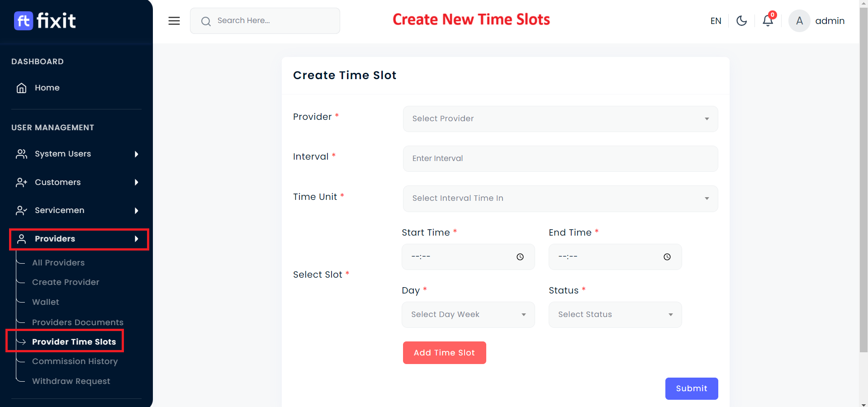The height and width of the screenshot is (407, 868).
Task: Open the Select Interval Time In dropdown
Action: coord(560,199)
